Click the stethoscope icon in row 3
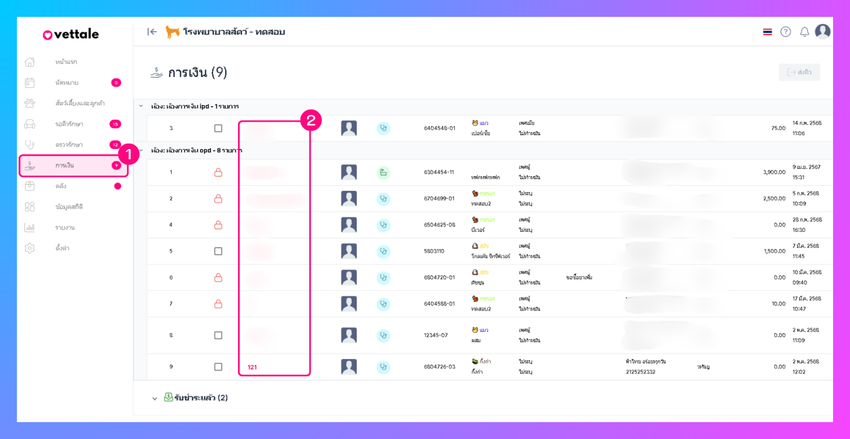Image resolution: width=850 pixels, height=439 pixels. tap(384, 128)
